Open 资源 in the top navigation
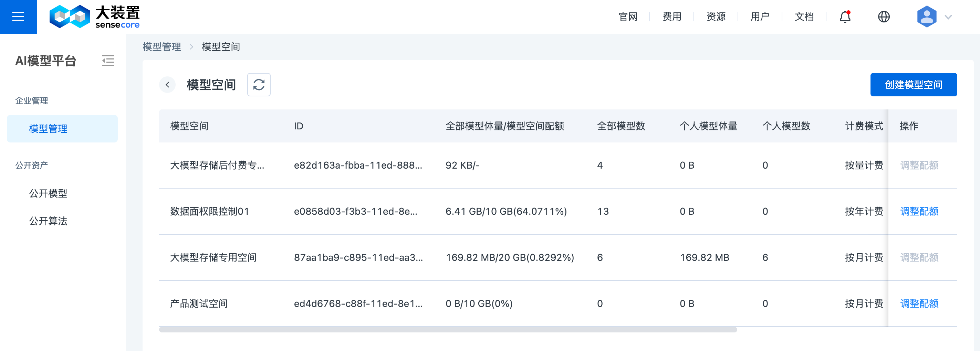 (716, 17)
